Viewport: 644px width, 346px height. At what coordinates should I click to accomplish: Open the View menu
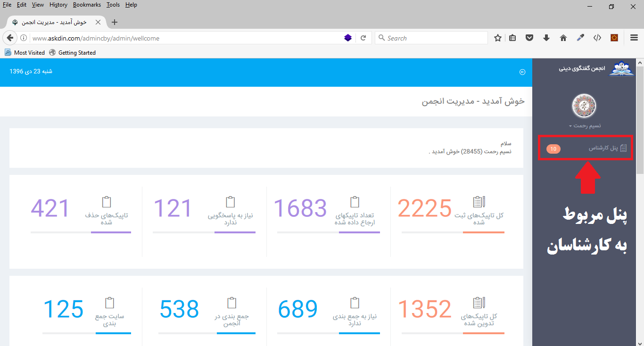[x=38, y=5]
